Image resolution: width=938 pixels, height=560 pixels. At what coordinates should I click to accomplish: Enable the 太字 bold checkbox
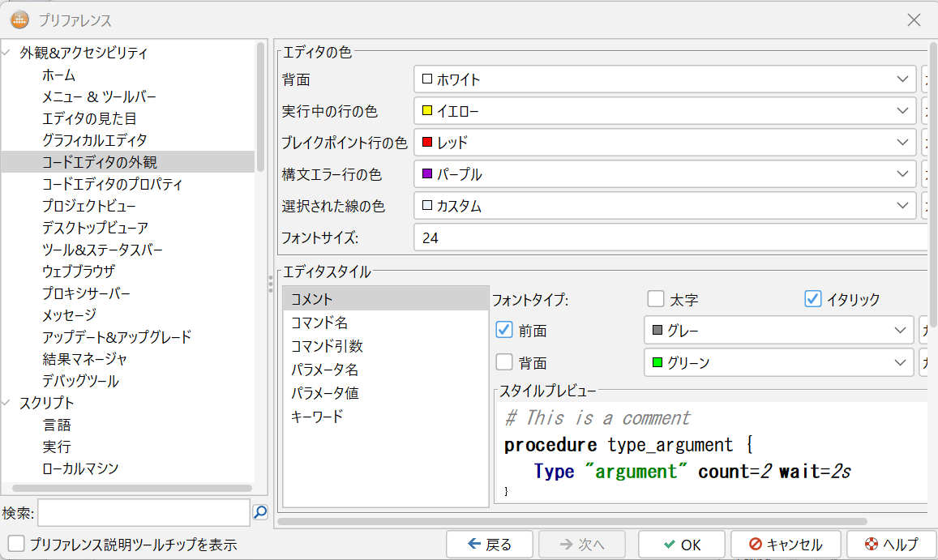point(655,298)
